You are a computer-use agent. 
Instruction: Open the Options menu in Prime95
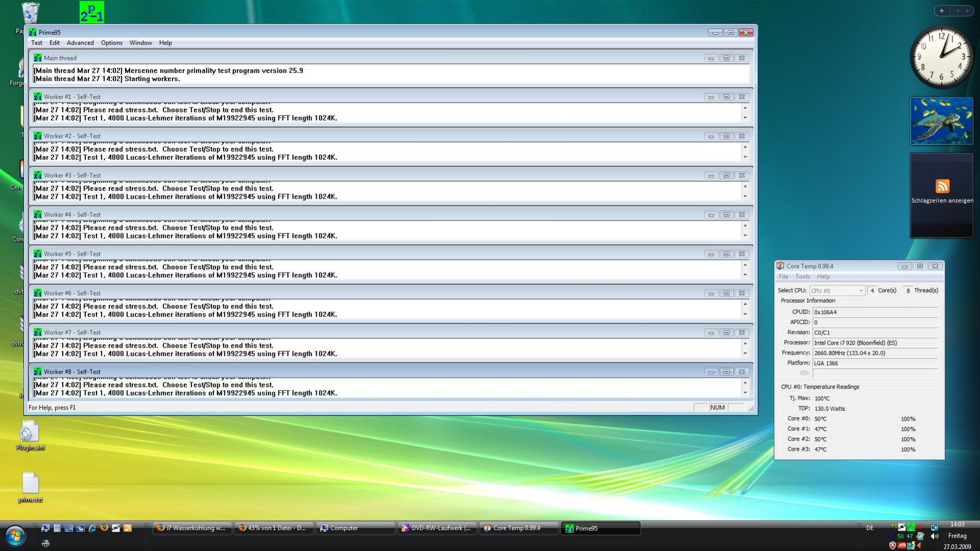(111, 43)
